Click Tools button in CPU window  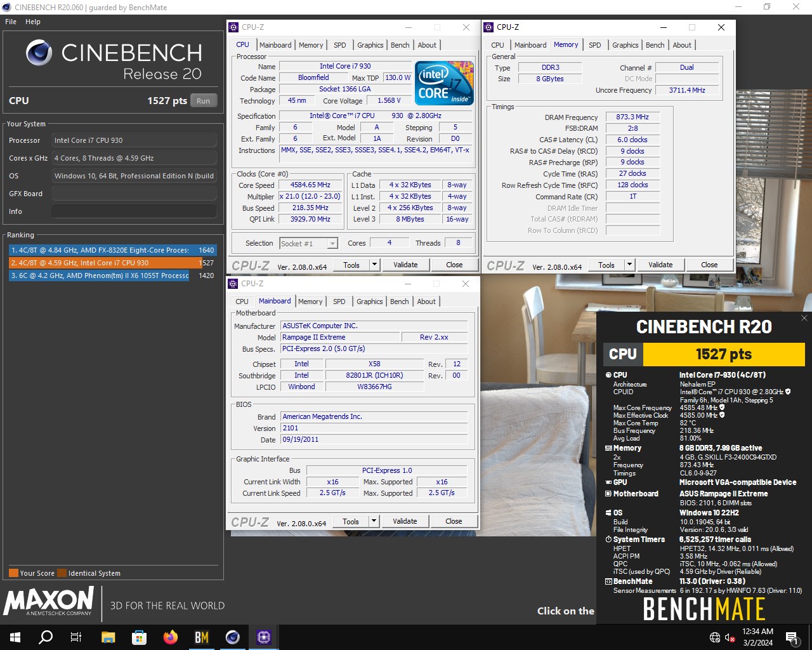click(x=351, y=265)
